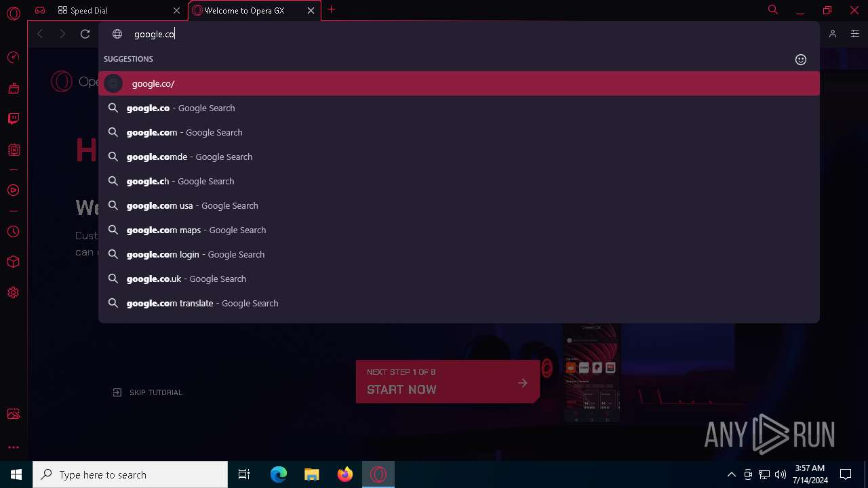Switch to Welcome to Opera GX tab
868x488 pixels.
254,11
